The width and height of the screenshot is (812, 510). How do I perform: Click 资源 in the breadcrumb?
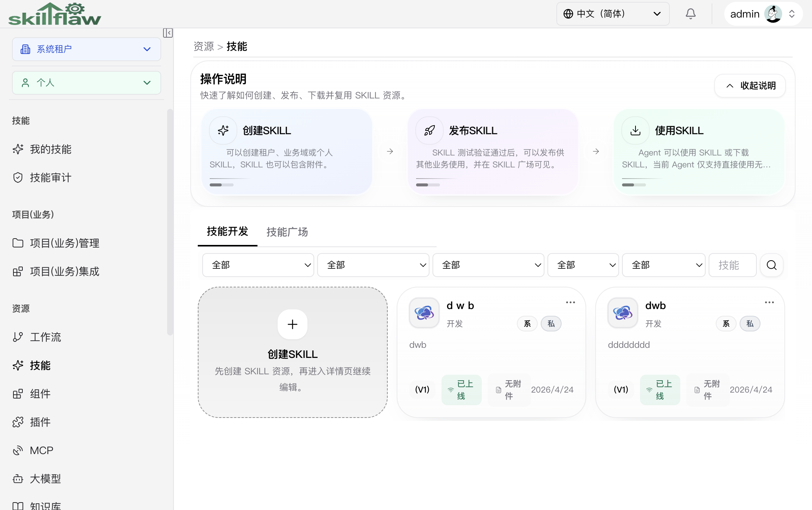[204, 46]
